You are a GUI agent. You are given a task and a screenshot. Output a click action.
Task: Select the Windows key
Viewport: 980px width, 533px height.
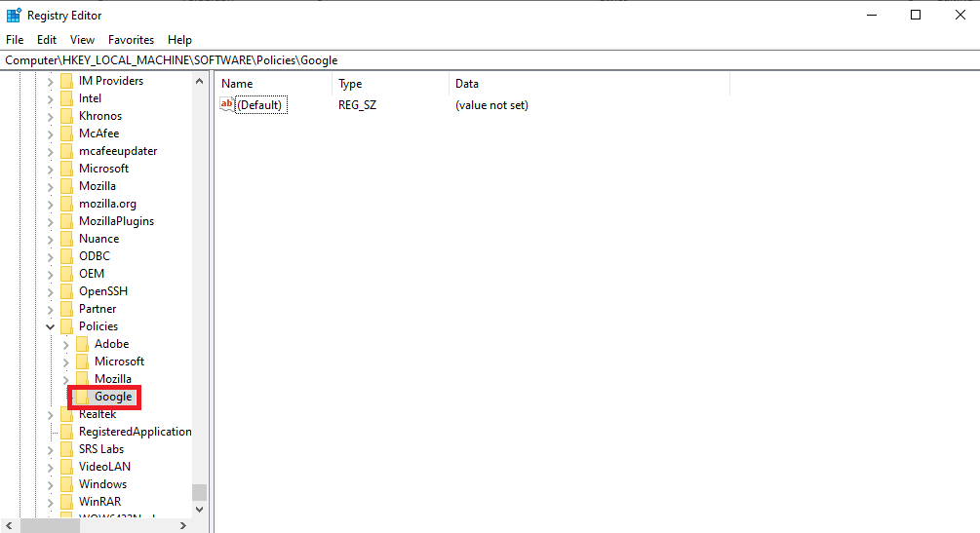point(102,484)
